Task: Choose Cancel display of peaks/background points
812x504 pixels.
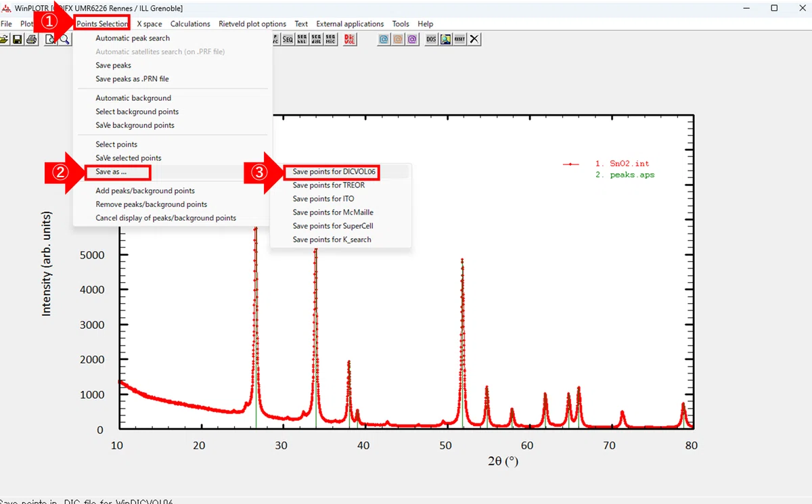Action: [166, 218]
